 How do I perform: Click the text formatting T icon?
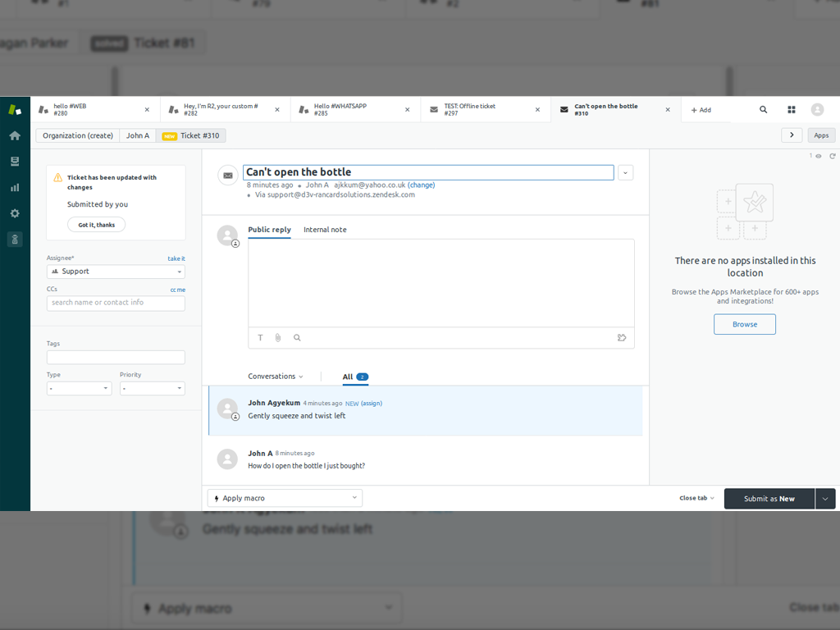(261, 338)
